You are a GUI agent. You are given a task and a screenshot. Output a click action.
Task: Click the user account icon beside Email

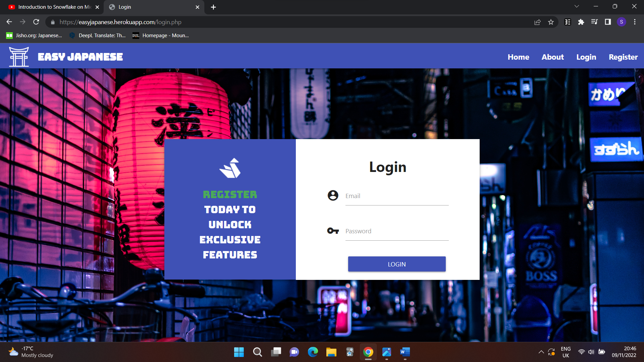coord(333,195)
